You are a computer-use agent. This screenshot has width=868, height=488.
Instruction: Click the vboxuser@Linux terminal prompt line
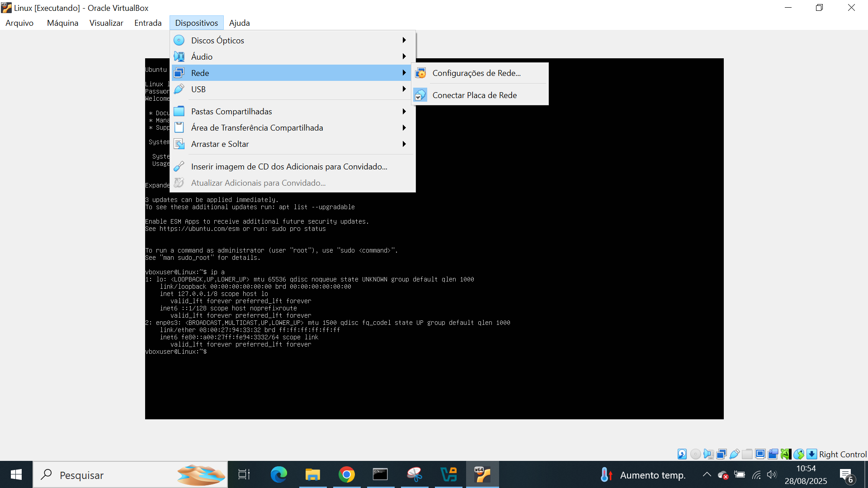176,352
